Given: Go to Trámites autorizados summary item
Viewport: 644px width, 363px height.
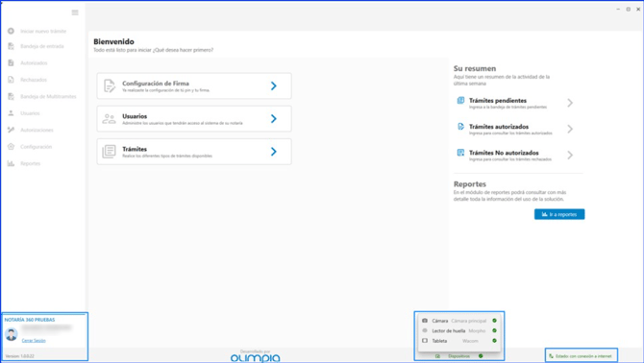Looking at the screenshot, I should point(515,130).
